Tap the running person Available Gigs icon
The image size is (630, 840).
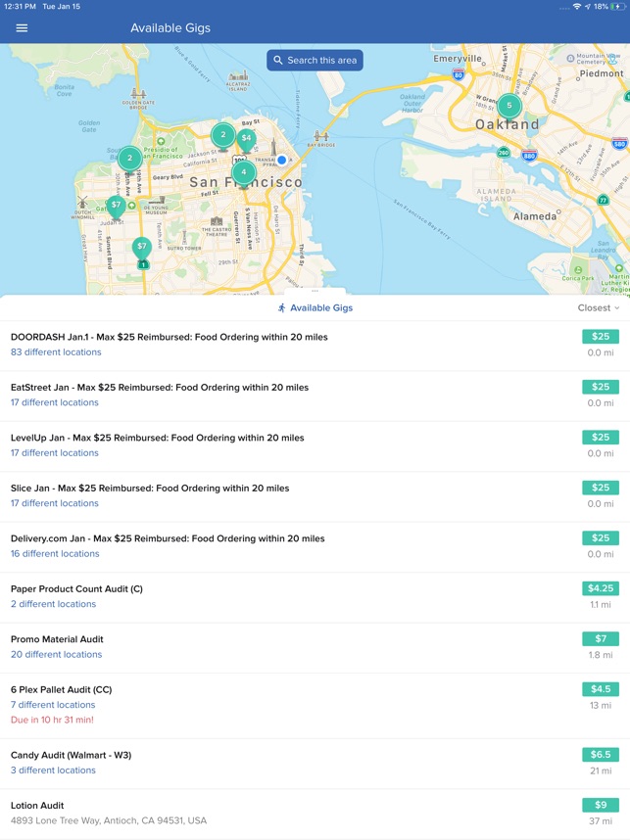coord(281,308)
